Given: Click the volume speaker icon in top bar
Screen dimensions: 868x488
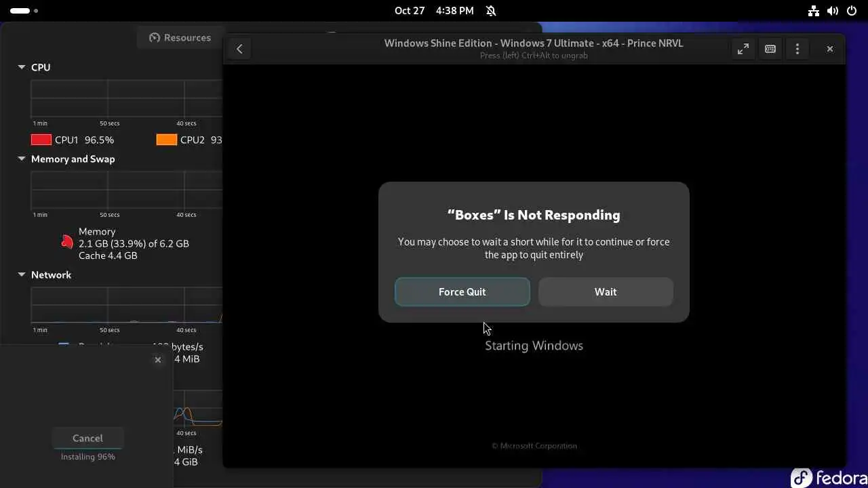Looking at the screenshot, I should (833, 11).
